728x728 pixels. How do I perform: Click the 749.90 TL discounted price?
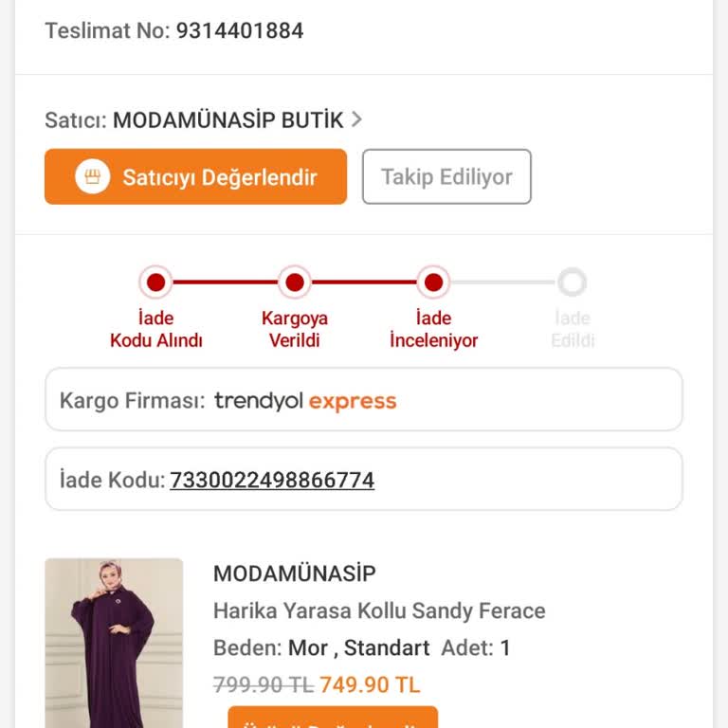pos(370,684)
